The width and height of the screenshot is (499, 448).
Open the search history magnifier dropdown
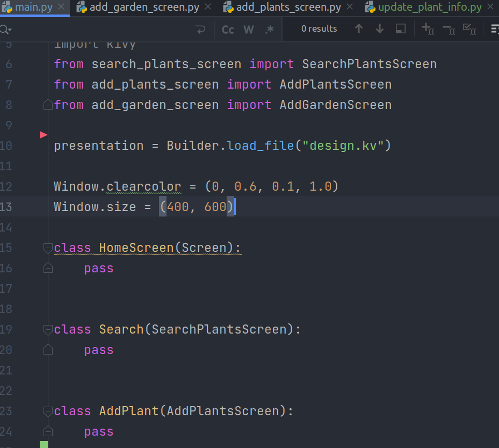click(5, 30)
